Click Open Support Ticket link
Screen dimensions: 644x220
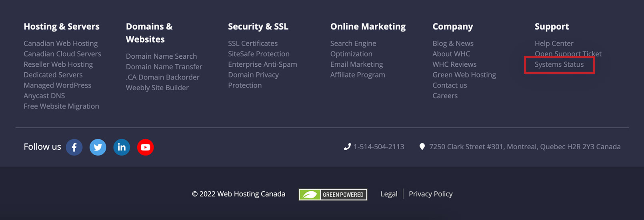(x=568, y=54)
